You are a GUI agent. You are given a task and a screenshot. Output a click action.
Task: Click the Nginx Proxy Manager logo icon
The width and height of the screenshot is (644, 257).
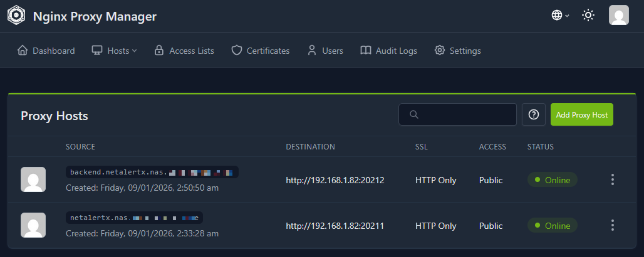(16, 16)
